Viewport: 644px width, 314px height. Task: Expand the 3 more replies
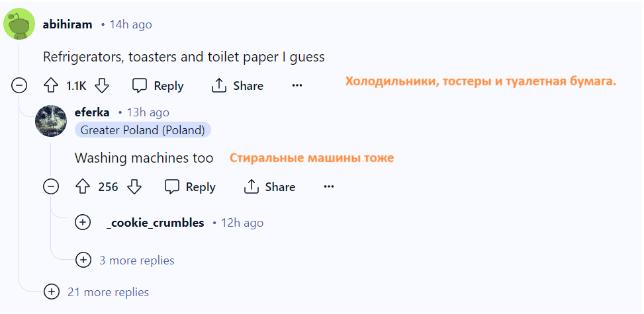pos(83,260)
